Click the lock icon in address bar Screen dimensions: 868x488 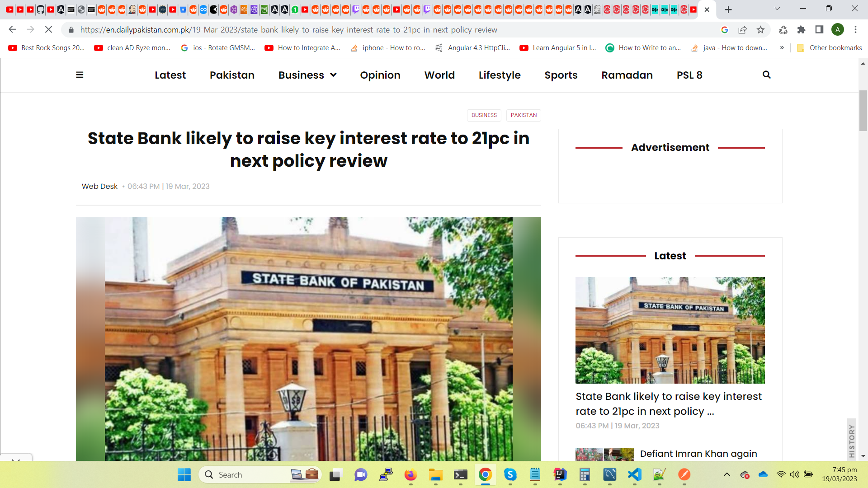(71, 30)
